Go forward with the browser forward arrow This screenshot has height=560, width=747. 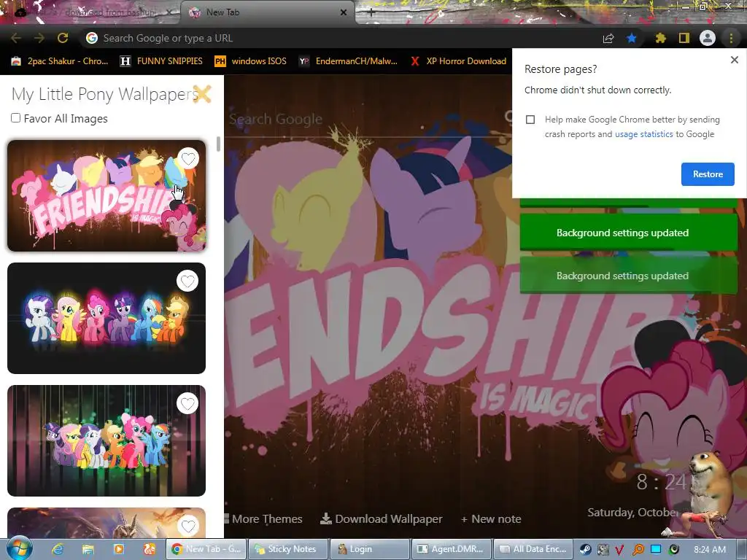pyautogui.click(x=39, y=38)
